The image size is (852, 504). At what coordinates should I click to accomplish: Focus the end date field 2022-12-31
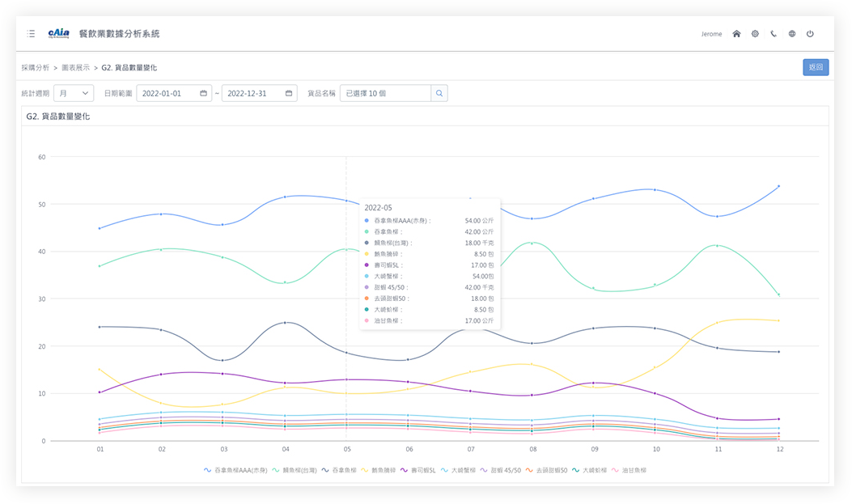point(259,93)
